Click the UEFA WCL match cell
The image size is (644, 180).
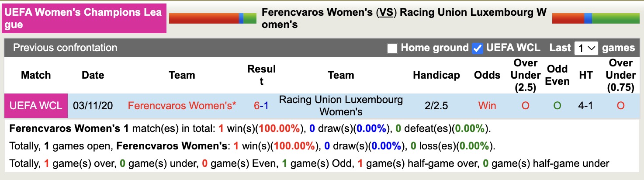click(36, 106)
